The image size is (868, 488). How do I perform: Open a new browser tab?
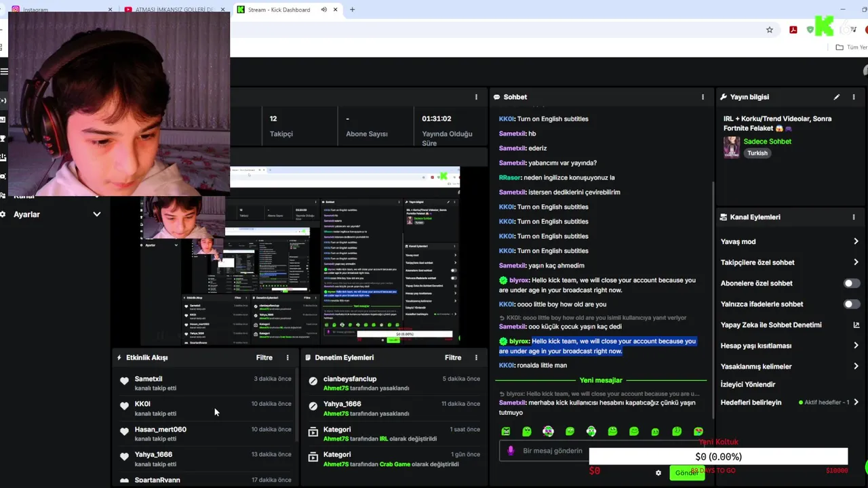[352, 9]
